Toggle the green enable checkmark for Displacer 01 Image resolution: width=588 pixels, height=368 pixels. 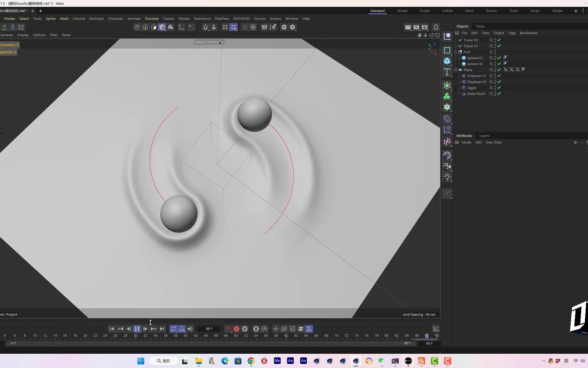(499, 76)
